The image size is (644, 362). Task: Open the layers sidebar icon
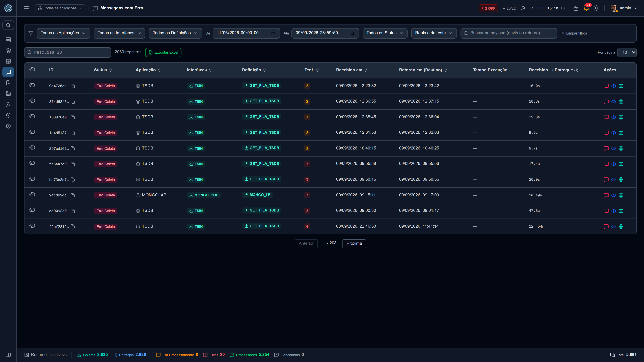(x=8, y=51)
